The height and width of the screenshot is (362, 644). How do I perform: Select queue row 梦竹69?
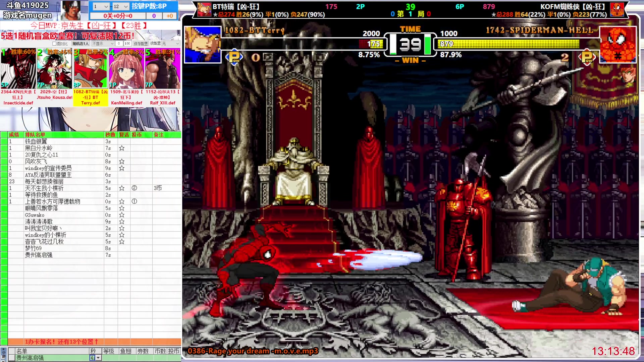94,248
